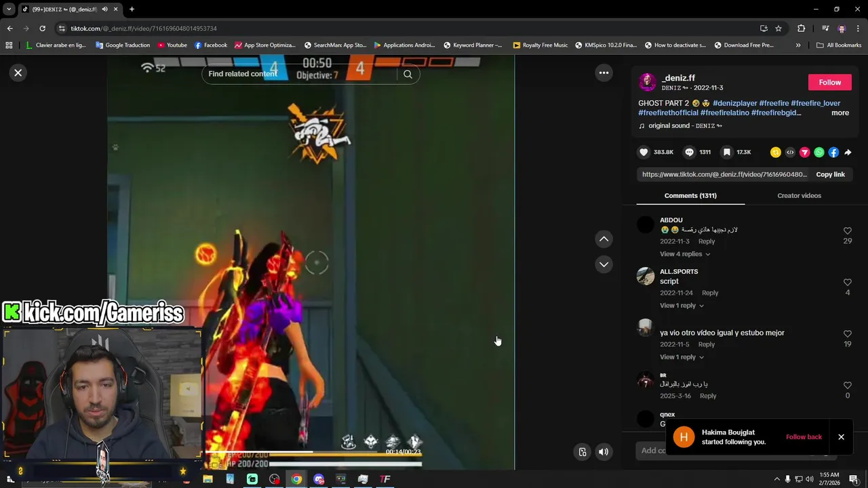The image size is (868, 488).
Task: Open the Chrome three-dot menu
Action: click(x=858, y=28)
